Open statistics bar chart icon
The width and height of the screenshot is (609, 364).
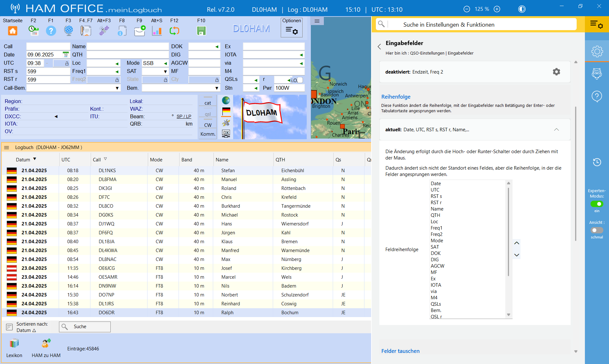coord(157,31)
